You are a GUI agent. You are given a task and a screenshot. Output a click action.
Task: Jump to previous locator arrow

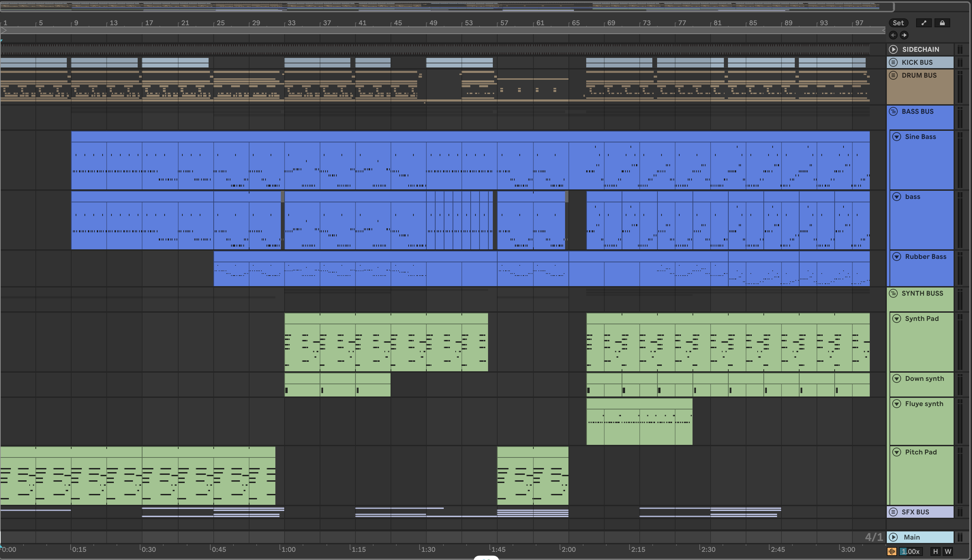893,35
